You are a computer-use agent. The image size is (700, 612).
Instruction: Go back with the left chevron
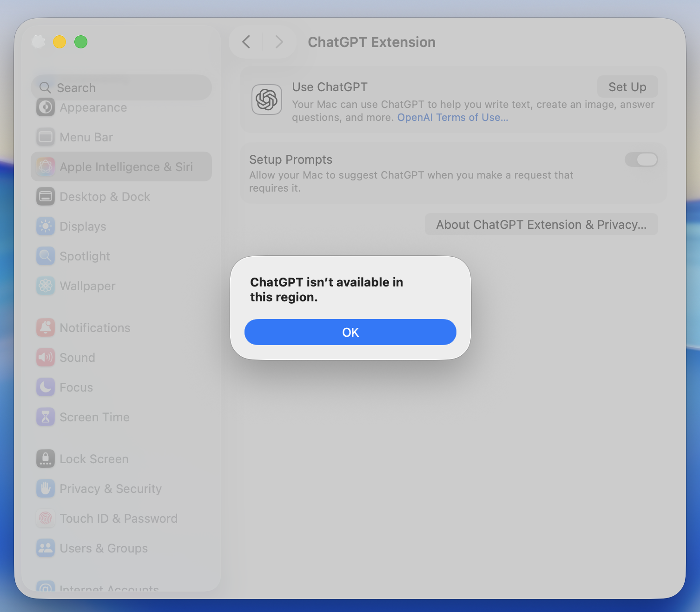[x=246, y=42]
